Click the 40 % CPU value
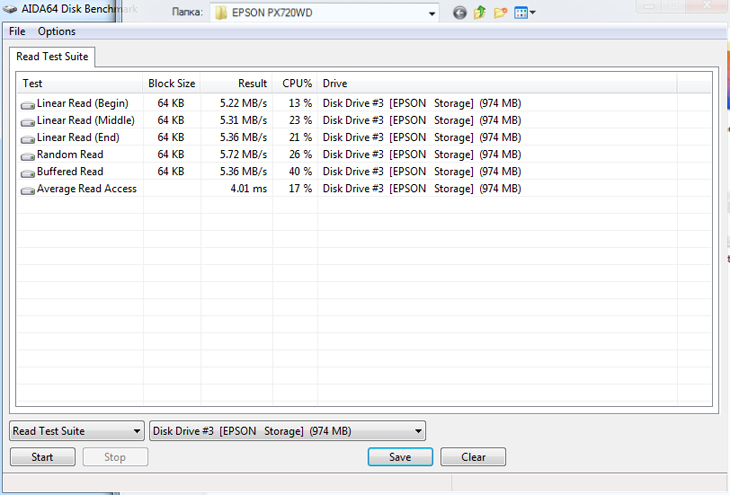Screen dimensions: 730x495 [300, 171]
